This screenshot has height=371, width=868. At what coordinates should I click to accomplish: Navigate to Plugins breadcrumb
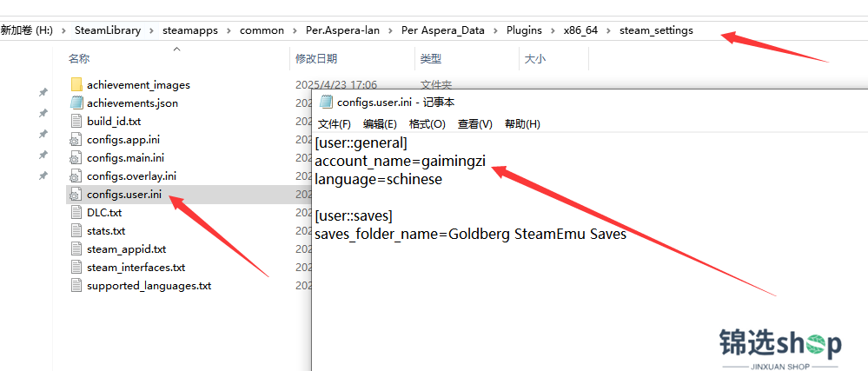pos(524,30)
